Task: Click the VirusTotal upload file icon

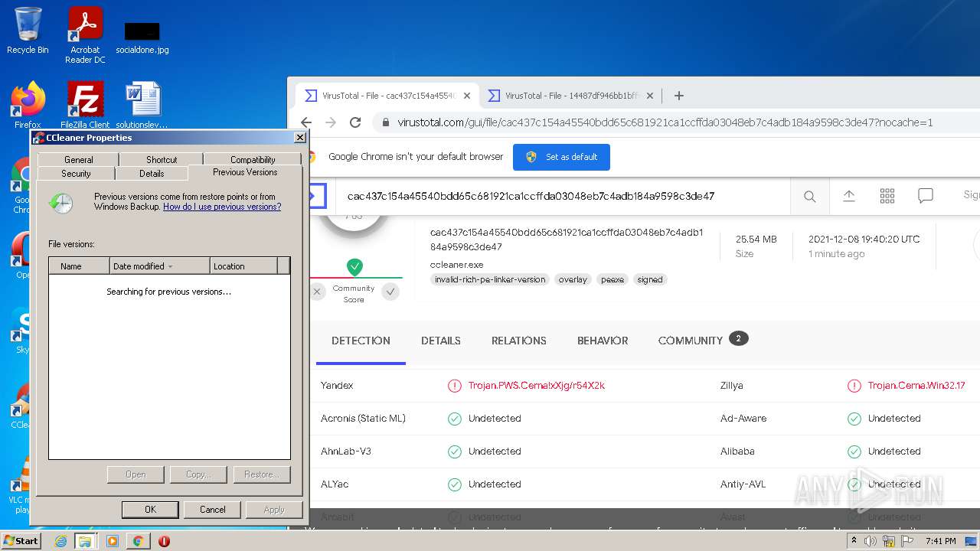Action: click(849, 196)
